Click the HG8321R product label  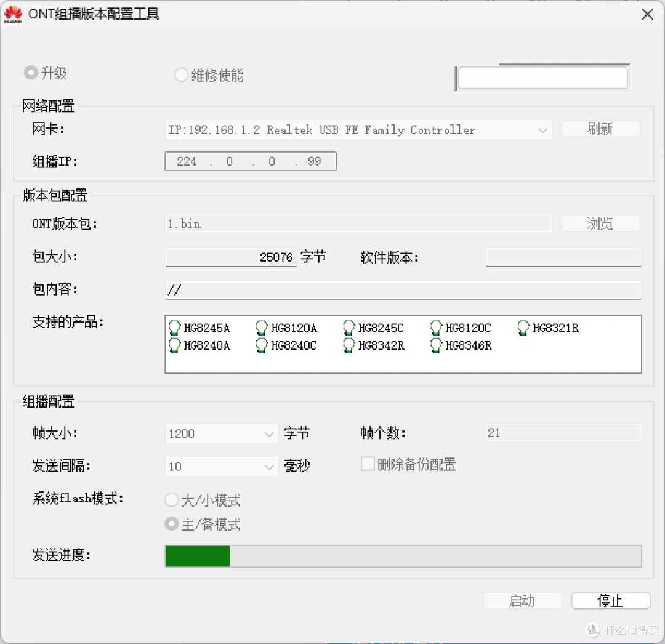point(555,328)
